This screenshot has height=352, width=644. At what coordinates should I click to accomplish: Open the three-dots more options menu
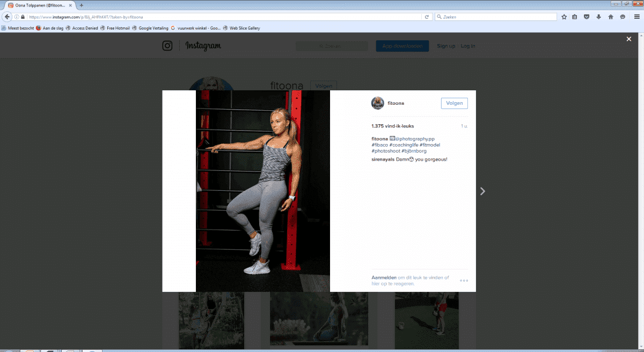(464, 281)
